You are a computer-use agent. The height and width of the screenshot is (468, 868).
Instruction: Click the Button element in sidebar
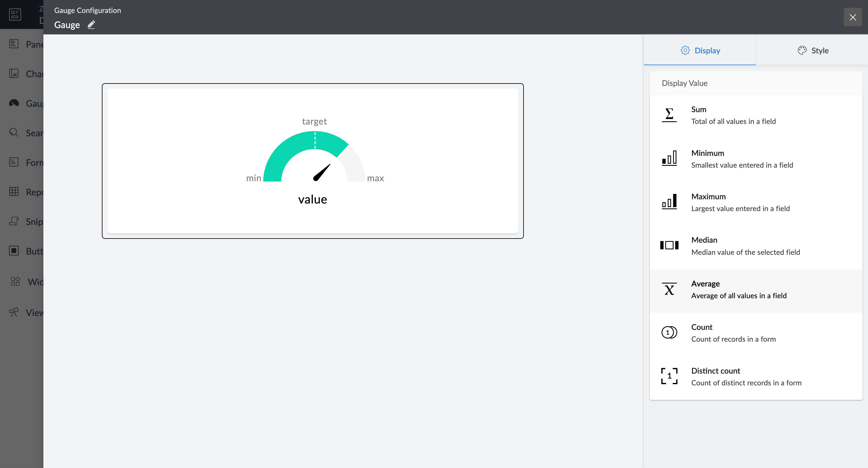click(x=34, y=251)
